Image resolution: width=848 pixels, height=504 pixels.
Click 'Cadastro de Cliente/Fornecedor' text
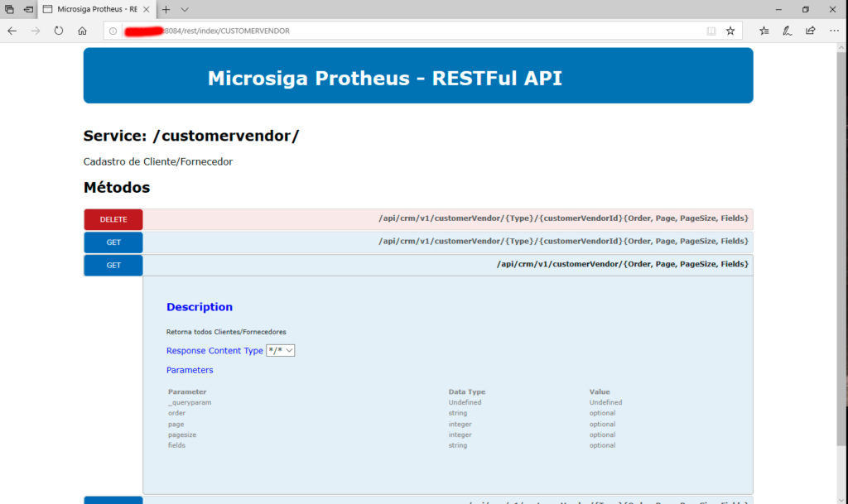[158, 161]
